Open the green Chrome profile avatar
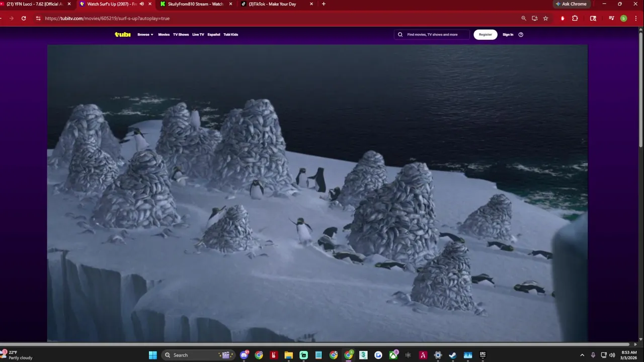Viewport: 644px width, 362px height. [x=623, y=18]
